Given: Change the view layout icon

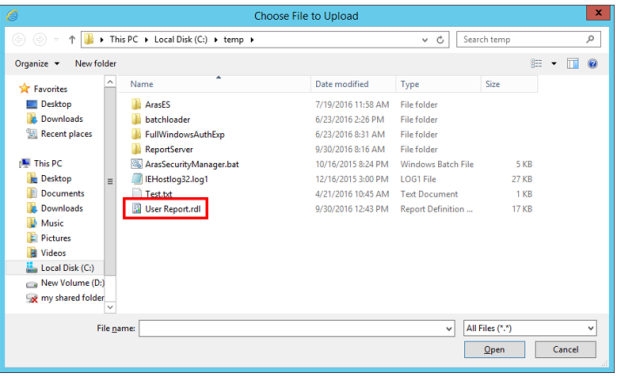Looking at the screenshot, I should pyautogui.click(x=536, y=63).
